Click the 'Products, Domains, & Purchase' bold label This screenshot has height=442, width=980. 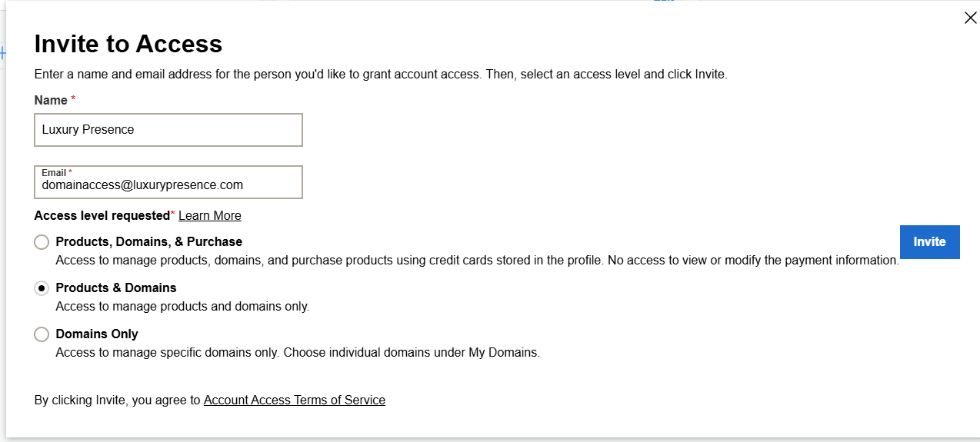[x=149, y=242]
